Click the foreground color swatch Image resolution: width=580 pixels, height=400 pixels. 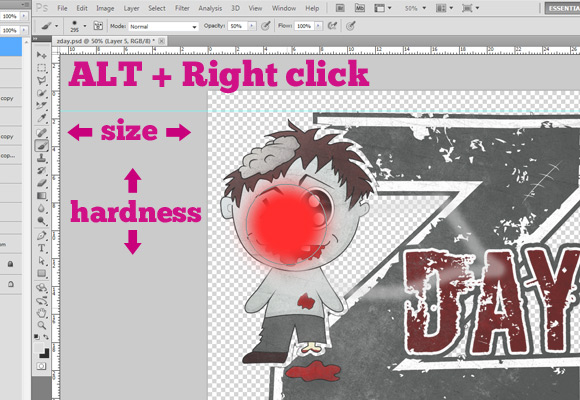39,348
